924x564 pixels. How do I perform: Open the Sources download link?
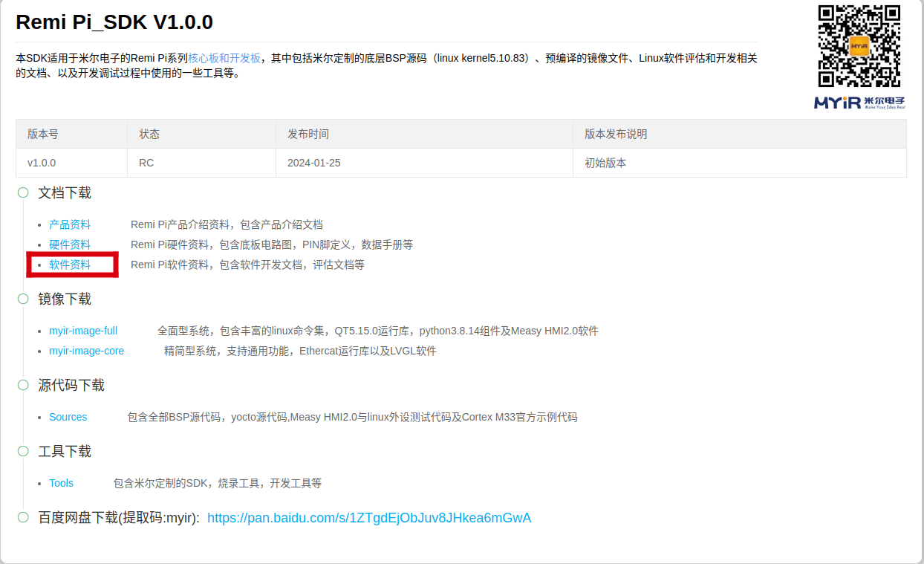pos(68,417)
